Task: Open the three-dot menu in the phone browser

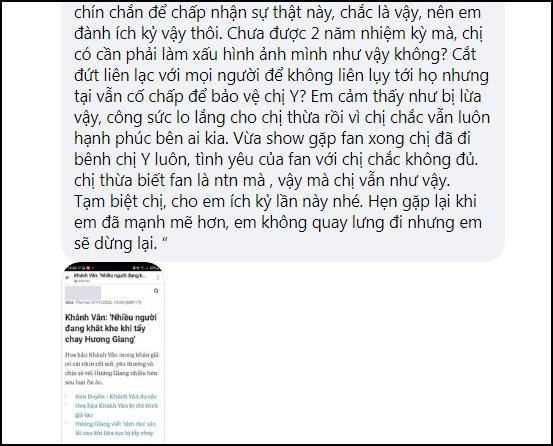Action: (158, 278)
